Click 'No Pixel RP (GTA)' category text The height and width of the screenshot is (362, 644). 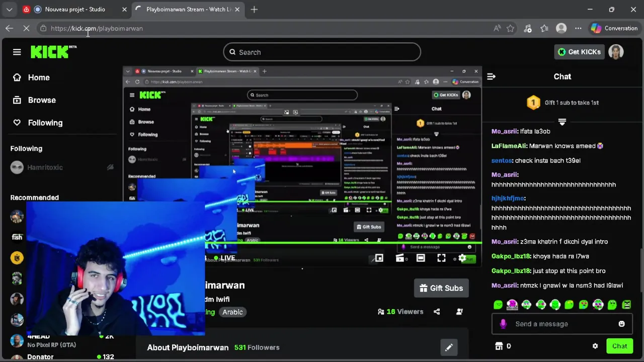[52, 345]
